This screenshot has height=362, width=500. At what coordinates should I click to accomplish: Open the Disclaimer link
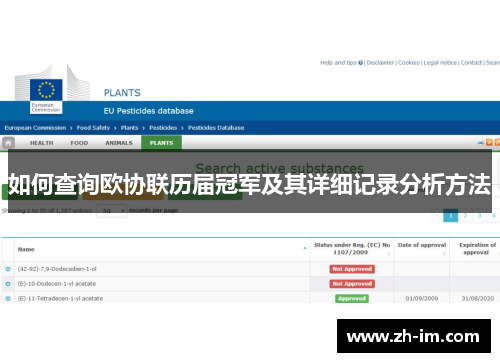[380, 63]
